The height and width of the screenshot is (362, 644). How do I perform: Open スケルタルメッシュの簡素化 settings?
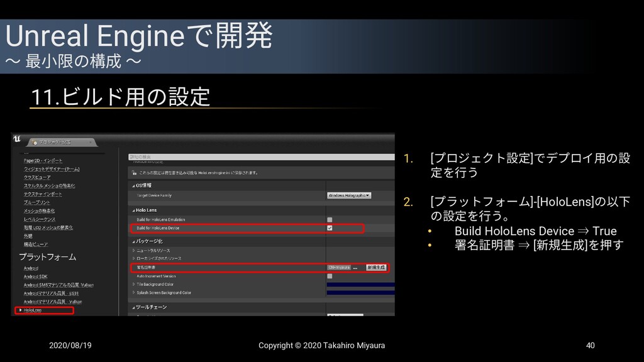tap(50, 186)
